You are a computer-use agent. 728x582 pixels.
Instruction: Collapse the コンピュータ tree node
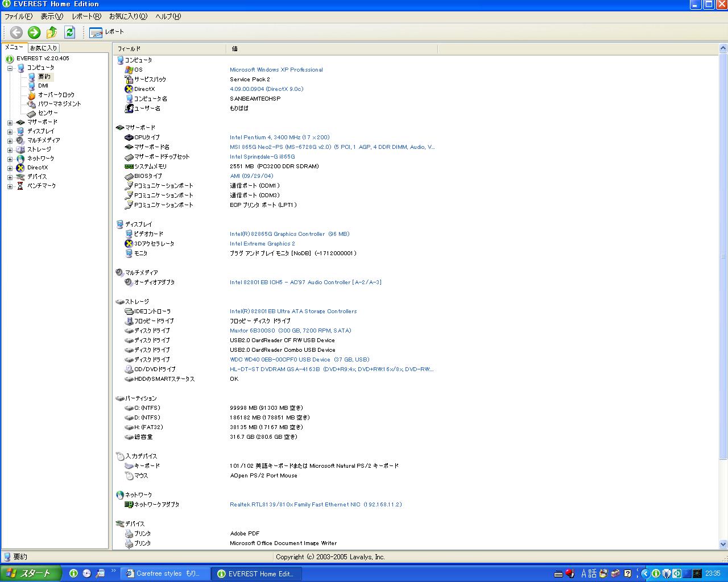pyautogui.click(x=10, y=68)
